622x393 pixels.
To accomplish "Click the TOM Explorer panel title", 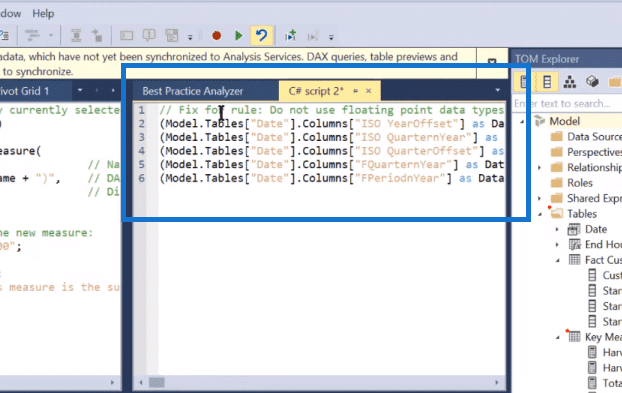I will pos(547,59).
